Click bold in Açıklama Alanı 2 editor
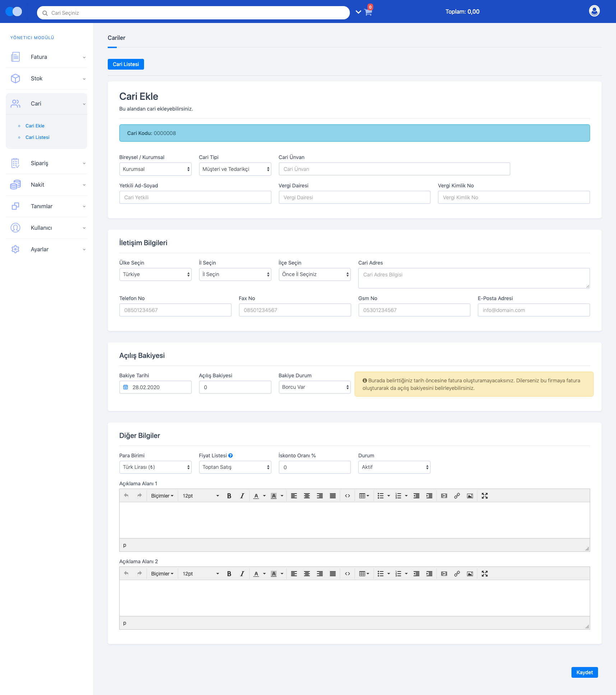 (229, 574)
